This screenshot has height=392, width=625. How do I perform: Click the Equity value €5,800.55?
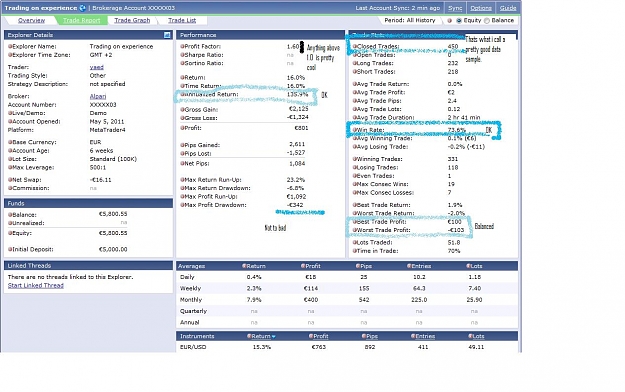pos(113,233)
